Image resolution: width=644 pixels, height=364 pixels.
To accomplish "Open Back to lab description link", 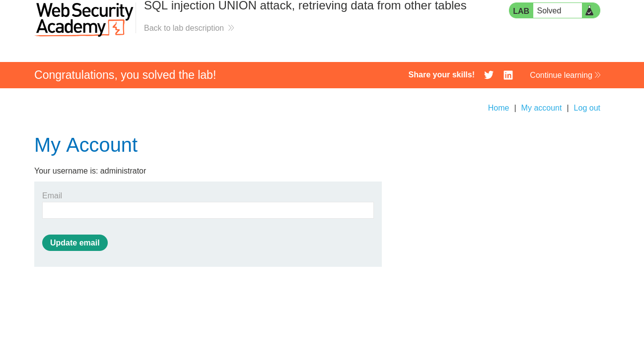I will 184,28.
